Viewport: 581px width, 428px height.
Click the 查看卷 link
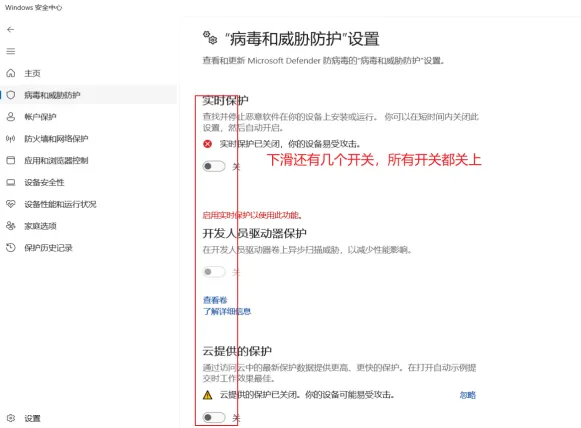click(215, 300)
